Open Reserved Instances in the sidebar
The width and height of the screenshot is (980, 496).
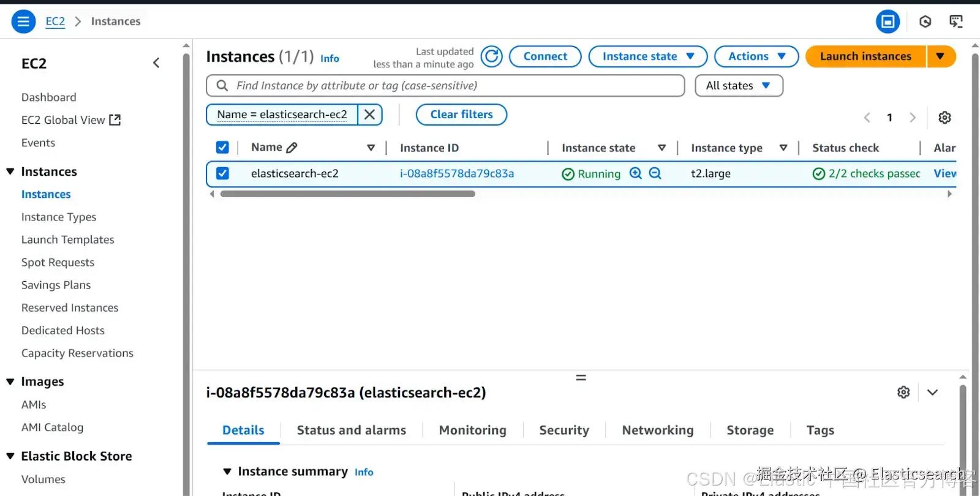70,307
